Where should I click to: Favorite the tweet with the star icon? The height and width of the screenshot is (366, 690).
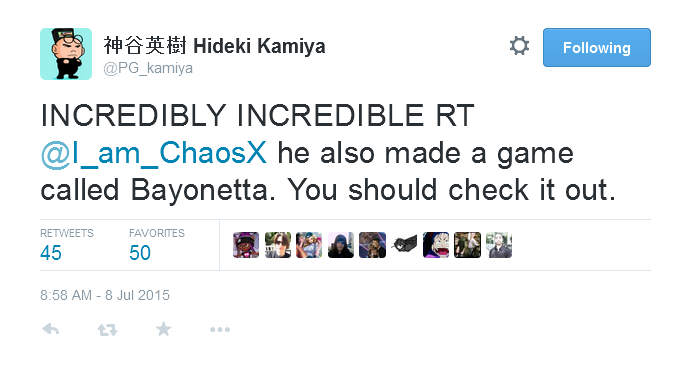pyautogui.click(x=164, y=329)
